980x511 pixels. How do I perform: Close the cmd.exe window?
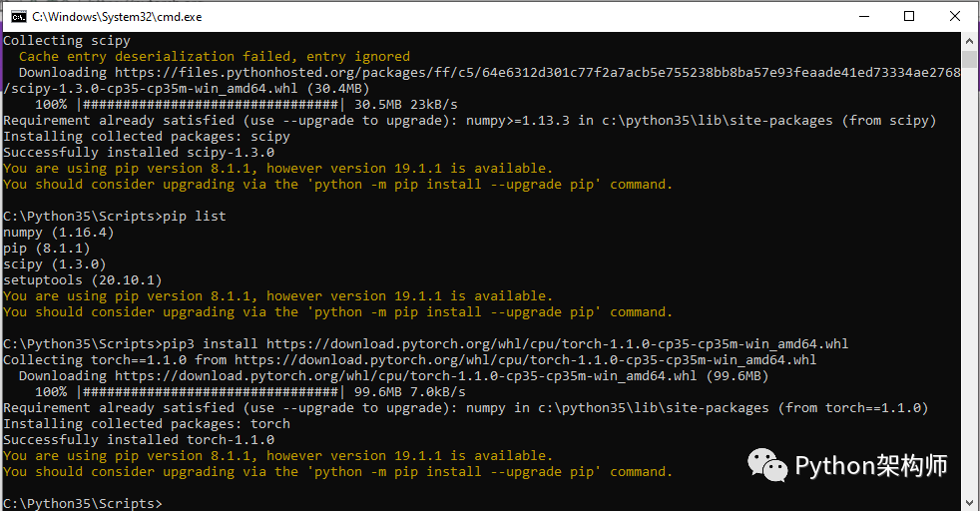point(955,16)
